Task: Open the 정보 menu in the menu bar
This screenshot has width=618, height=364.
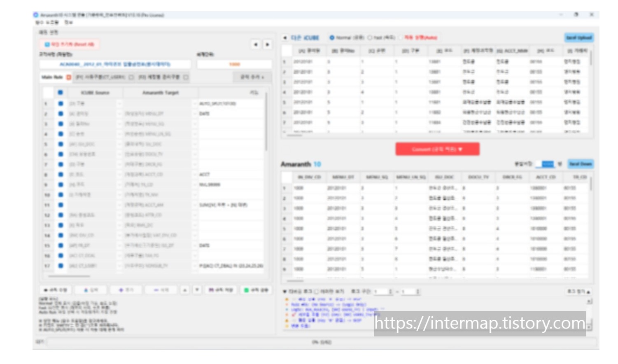Action: 68,23
